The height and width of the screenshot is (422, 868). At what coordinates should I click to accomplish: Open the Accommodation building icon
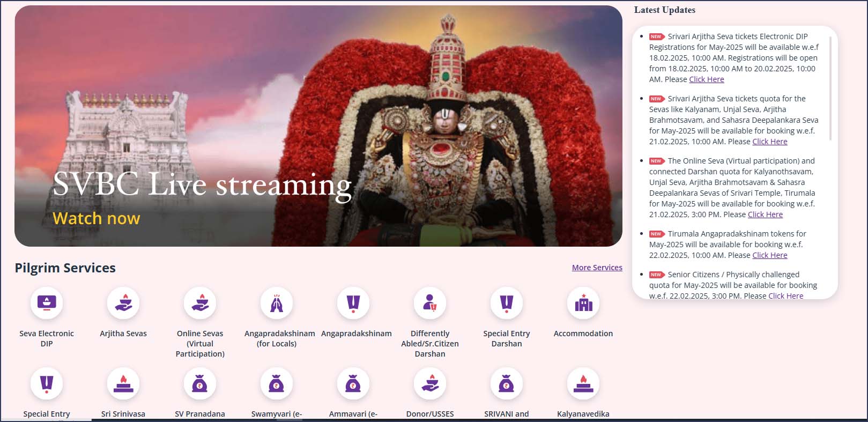(583, 303)
